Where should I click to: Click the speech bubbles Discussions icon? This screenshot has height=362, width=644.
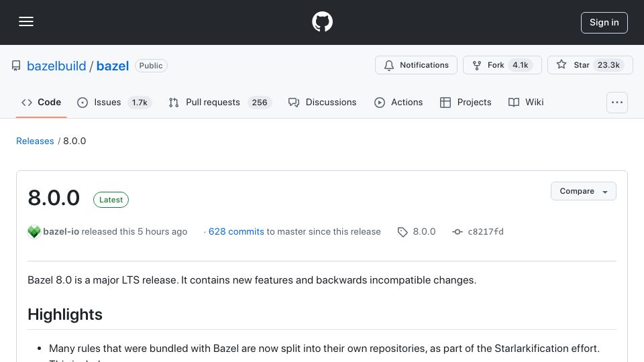pos(294,103)
